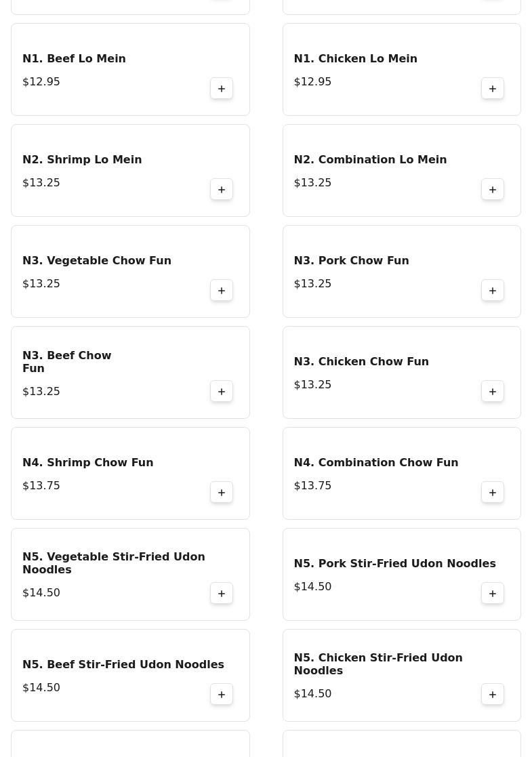Open N5. Pork Stir-Fried Udon Noodles title
532x757 pixels.
(394, 564)
